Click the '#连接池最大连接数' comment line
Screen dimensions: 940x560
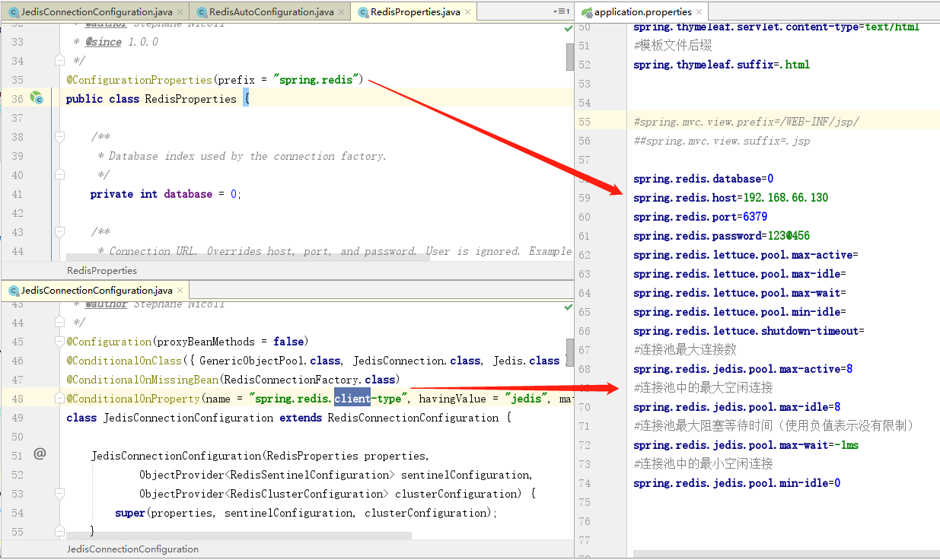tap(685, 350)
